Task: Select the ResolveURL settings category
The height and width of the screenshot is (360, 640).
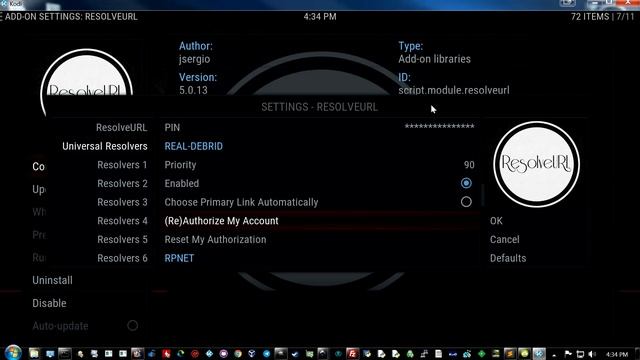Action: click(x=121, y=127)
